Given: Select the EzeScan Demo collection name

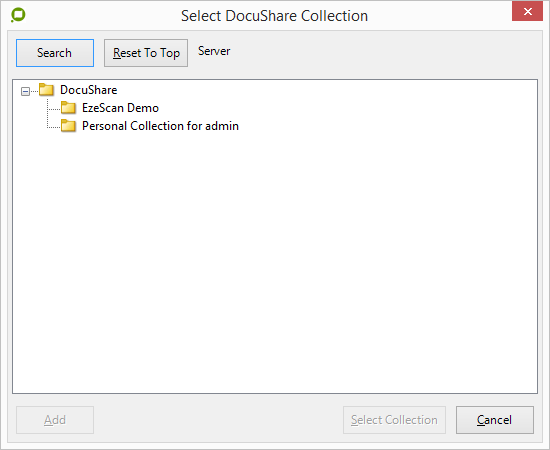Looking at the screenshot, I should [120, 108].
